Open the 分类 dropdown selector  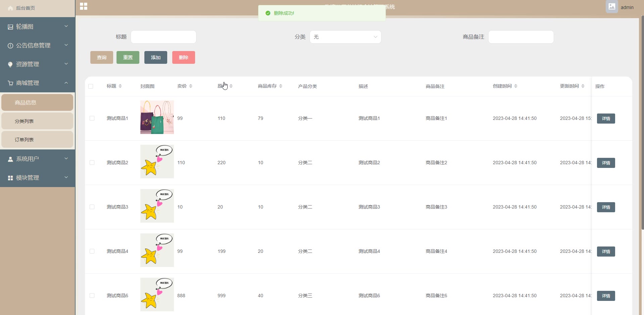[345, 37]
